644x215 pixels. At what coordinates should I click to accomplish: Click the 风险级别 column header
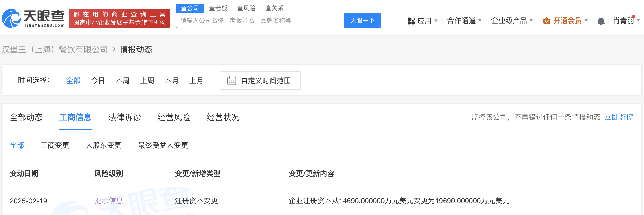tap(109, 174)
